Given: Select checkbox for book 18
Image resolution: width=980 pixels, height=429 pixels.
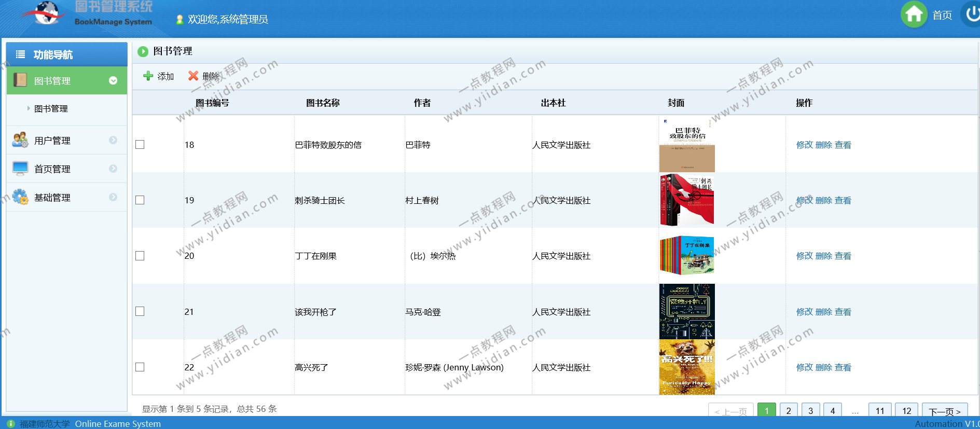Looking at the screenshot, I should (140, 144).
